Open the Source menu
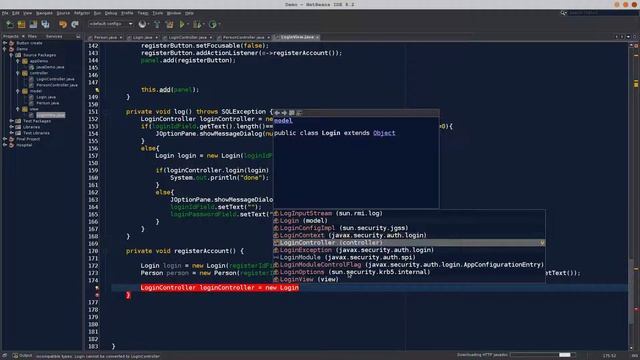 click(63, 13)
